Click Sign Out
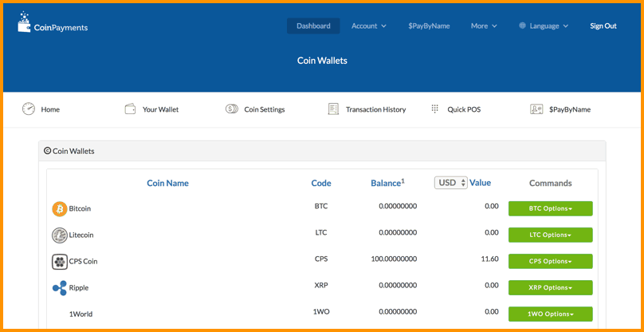Screen dimensions: 644x332 pyautogui.click(x=603, y=26)
